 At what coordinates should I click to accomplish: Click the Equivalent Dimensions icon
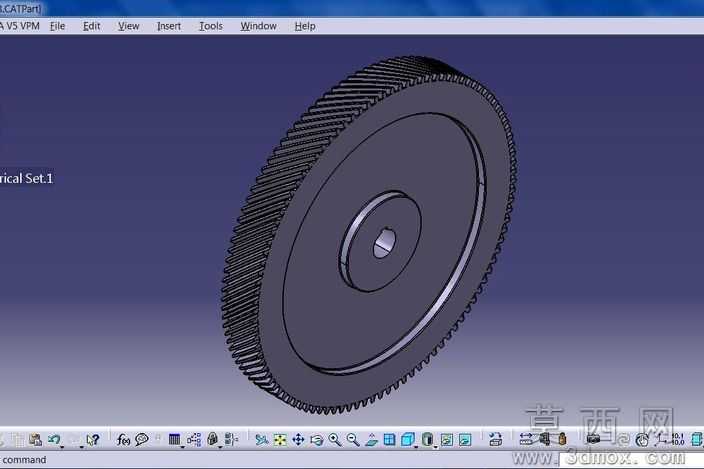[231, 439]
